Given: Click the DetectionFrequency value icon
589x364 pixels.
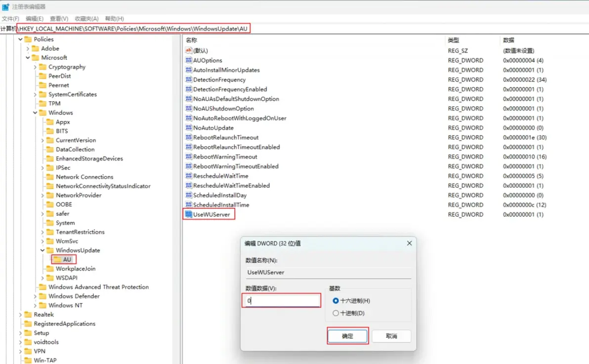Looking at the screenshot, I should [189, 80].
